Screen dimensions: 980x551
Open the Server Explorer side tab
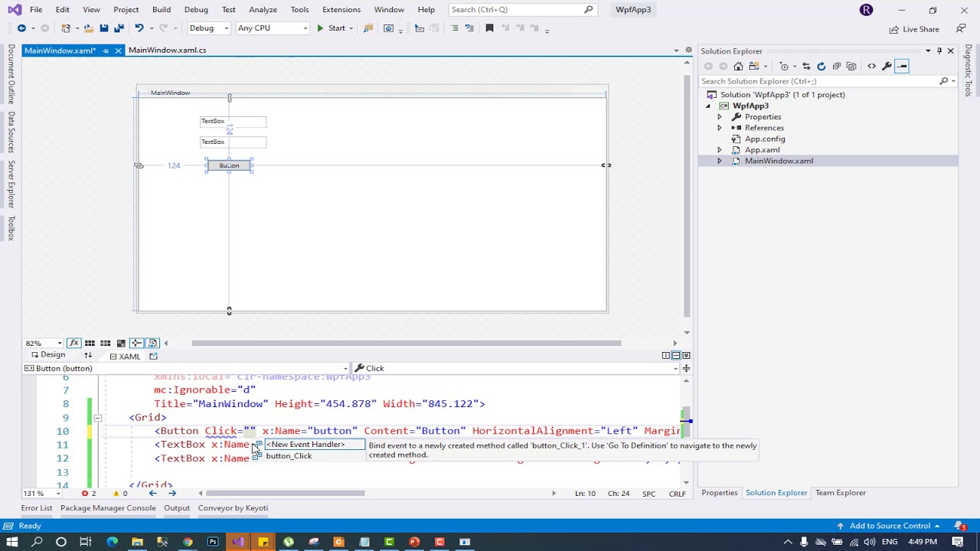(11, 184)
